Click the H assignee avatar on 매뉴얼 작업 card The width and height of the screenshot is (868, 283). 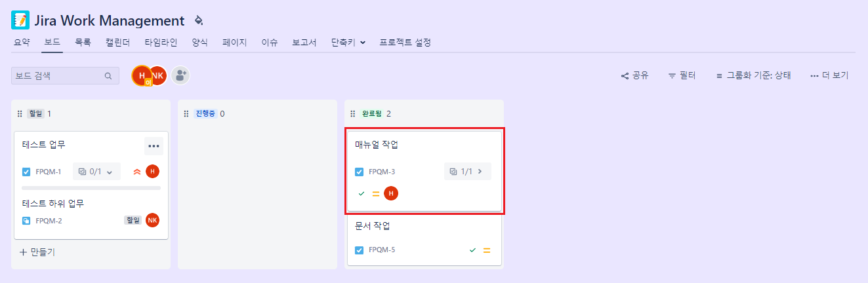(391, 193)
